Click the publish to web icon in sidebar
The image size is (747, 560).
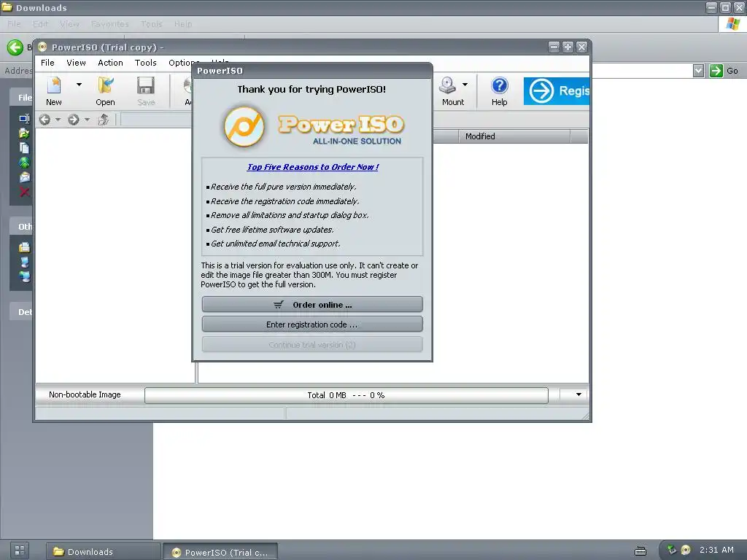[24, 163]
